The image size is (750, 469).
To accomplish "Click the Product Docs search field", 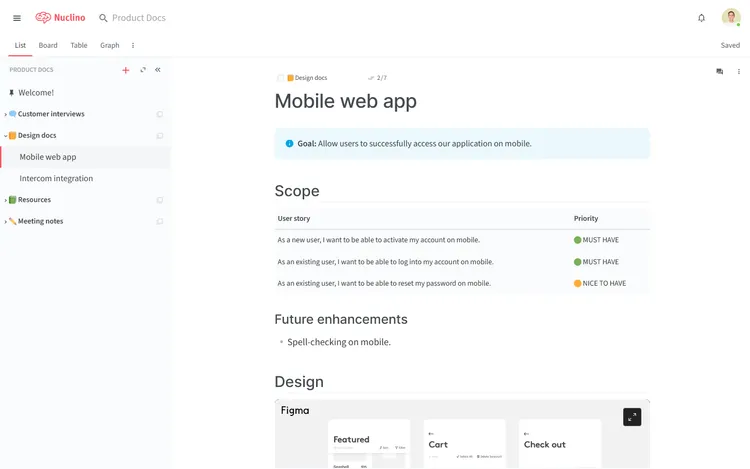I will point(139,18).
